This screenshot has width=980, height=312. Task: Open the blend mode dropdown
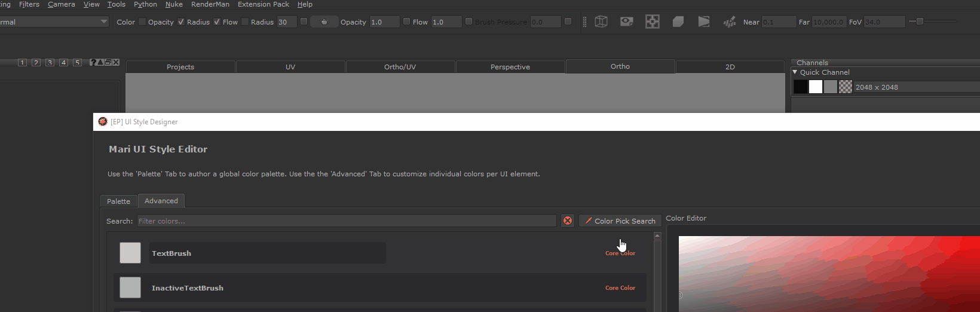[54, 22]
